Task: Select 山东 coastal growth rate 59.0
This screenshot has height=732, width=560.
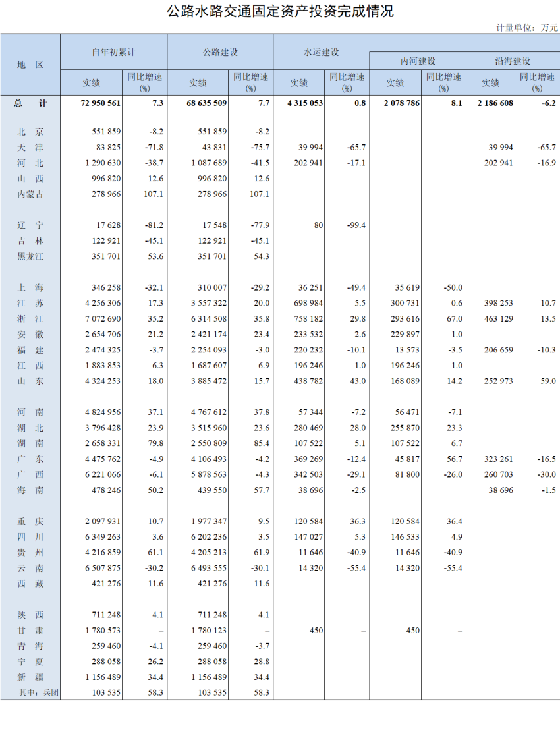Action: tap(546, 381)
